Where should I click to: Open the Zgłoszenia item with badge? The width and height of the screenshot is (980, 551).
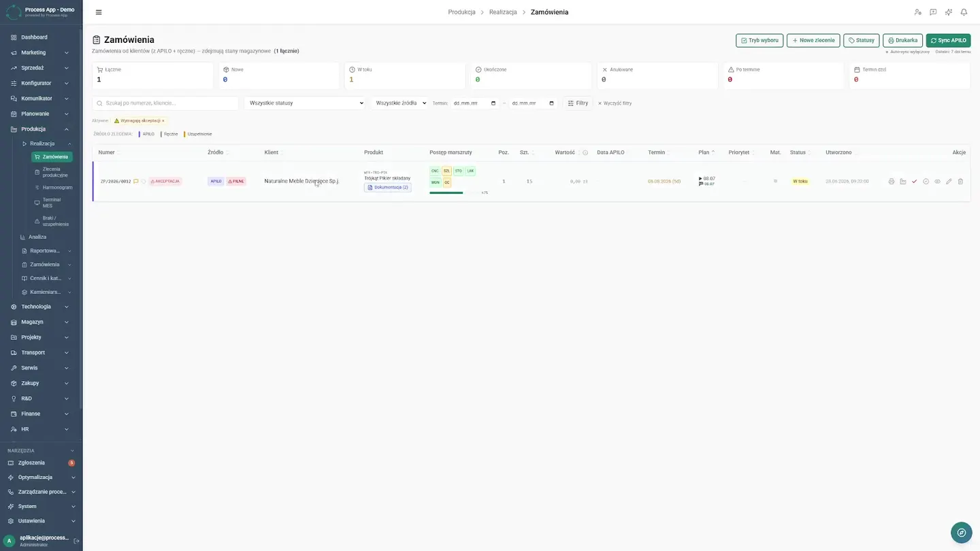tap(41, 463)
